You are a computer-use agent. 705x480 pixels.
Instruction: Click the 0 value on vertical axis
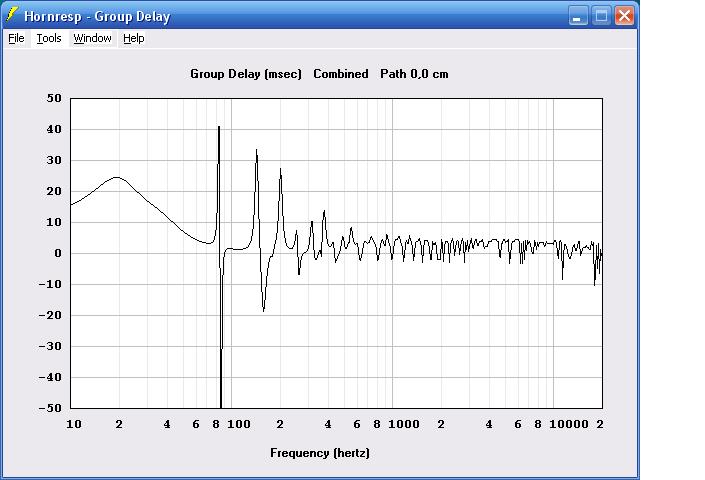click(58, 253)
